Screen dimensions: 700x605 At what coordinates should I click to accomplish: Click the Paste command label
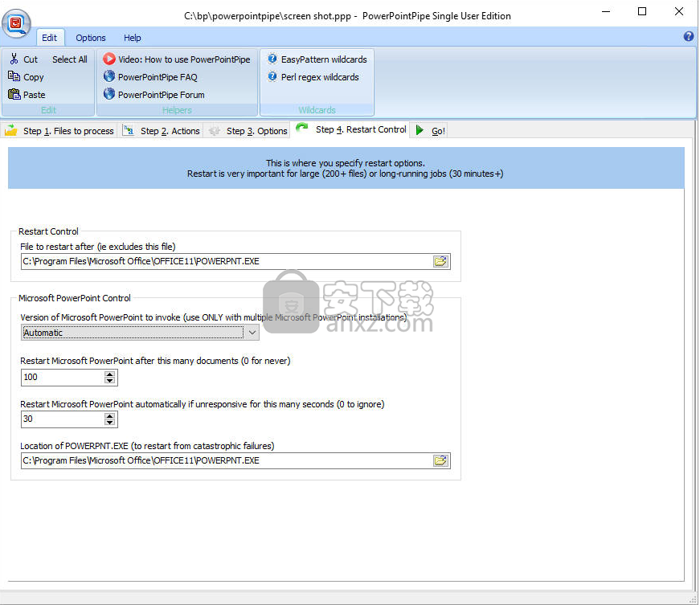pos(35,95)
